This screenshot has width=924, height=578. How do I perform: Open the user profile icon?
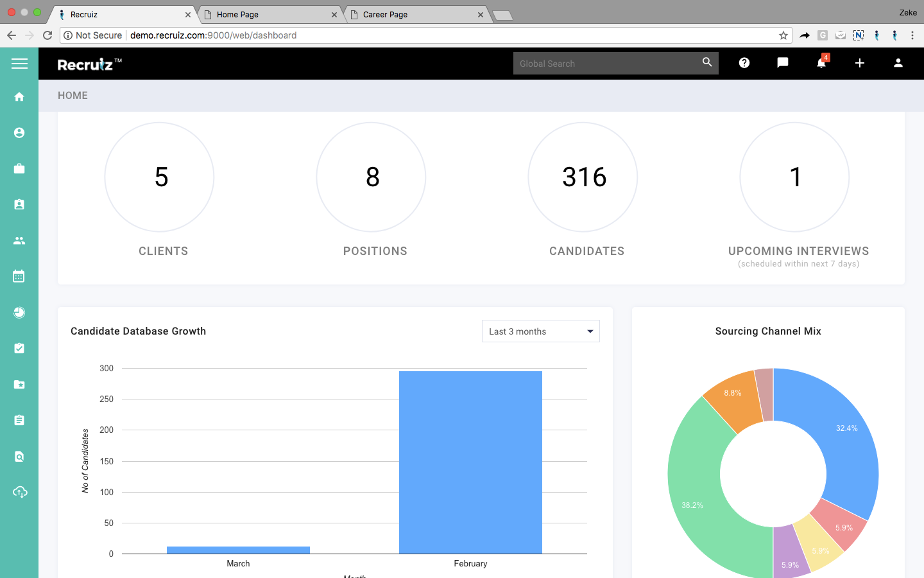tap(898, 63)
